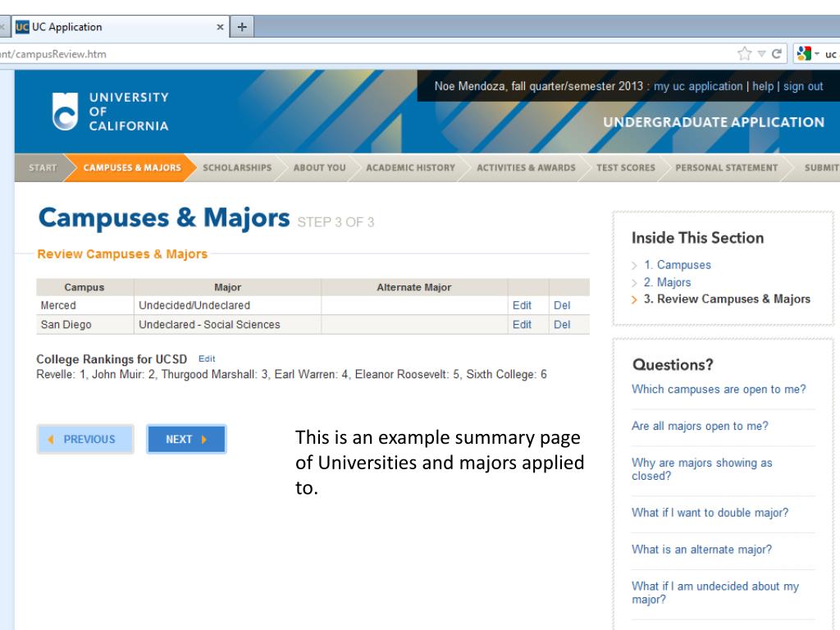Image resolution: width=840 pixels, height=630 pixels.
Task: Edit the San Diego campus row
Action: (522, 325)
